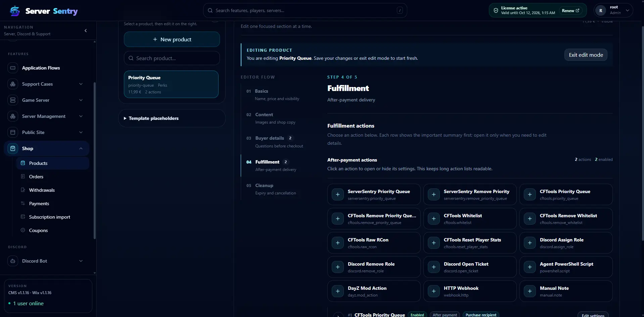
Task: Click the Application Flows sidebar icon
Action: click(13, 68)
